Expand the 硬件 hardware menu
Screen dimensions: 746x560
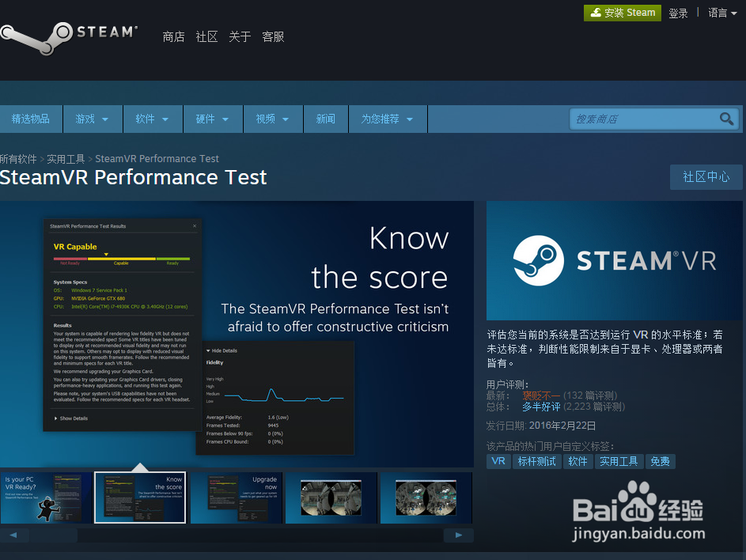coord(213,119)
